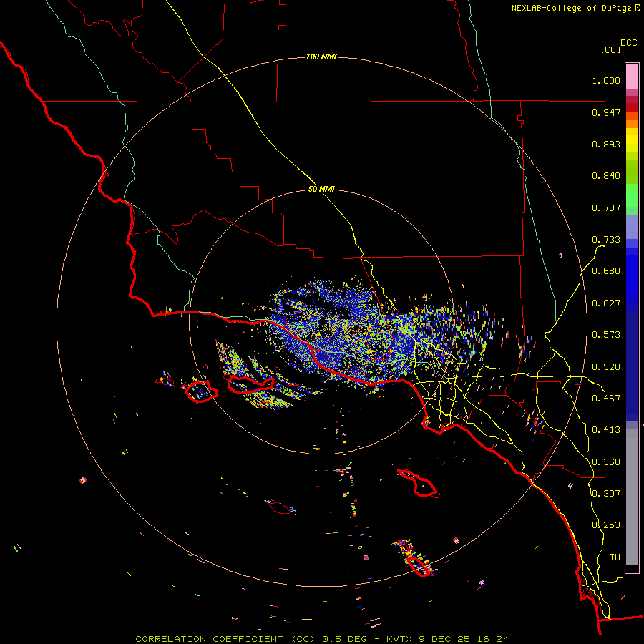Click the 0.467 color scale value

[x=606, y=399]
